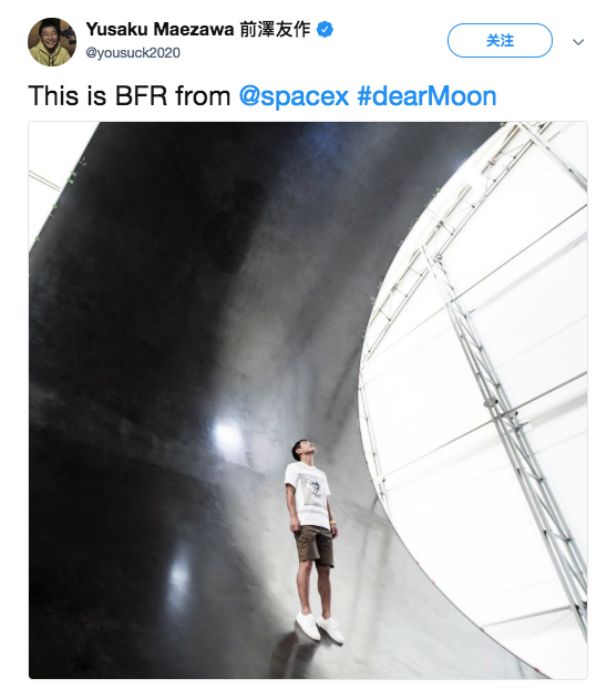
Task: Click the blue verified badge
Action: pos(324,30)
